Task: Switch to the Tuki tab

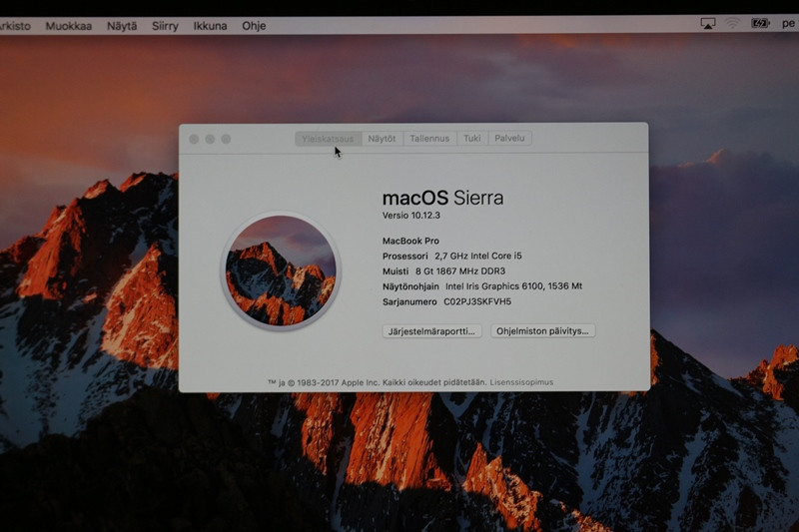Action: (x=471, y=139)
